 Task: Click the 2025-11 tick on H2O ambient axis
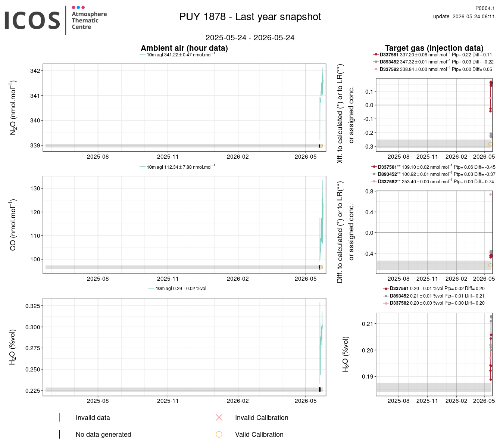(168, 401)
